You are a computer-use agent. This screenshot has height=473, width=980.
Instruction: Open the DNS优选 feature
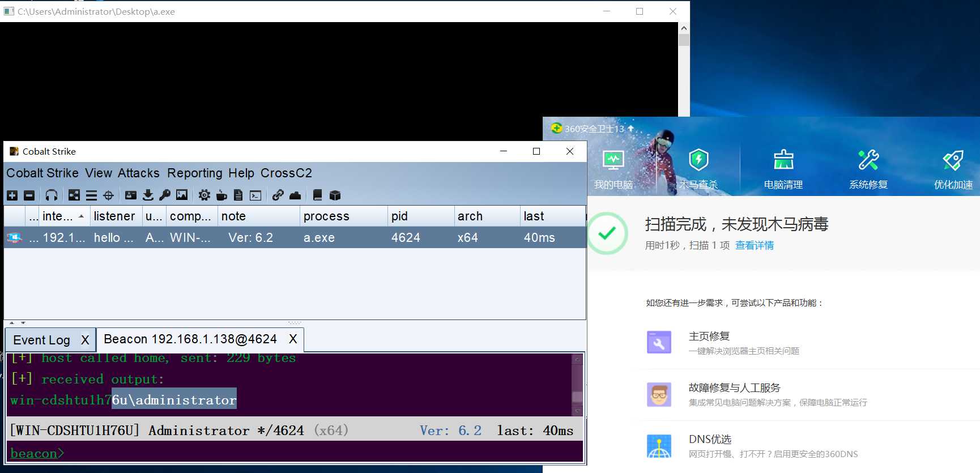[x=710, y=440]
